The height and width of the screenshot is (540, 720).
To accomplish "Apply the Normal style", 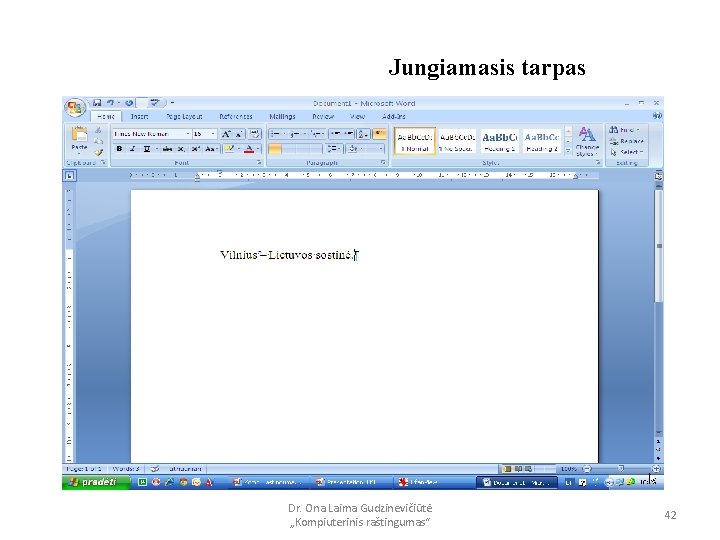I will coord(415,141).
